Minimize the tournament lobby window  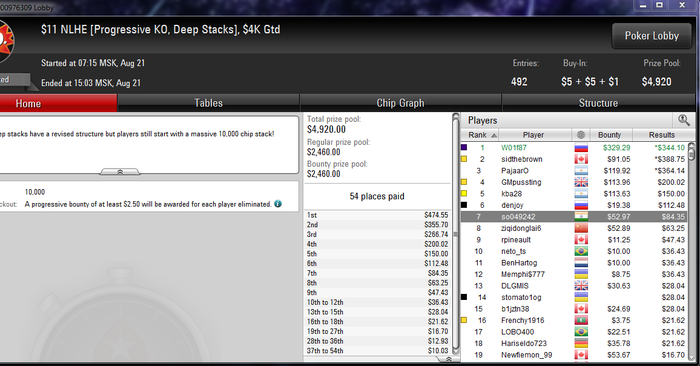[643, 5]
